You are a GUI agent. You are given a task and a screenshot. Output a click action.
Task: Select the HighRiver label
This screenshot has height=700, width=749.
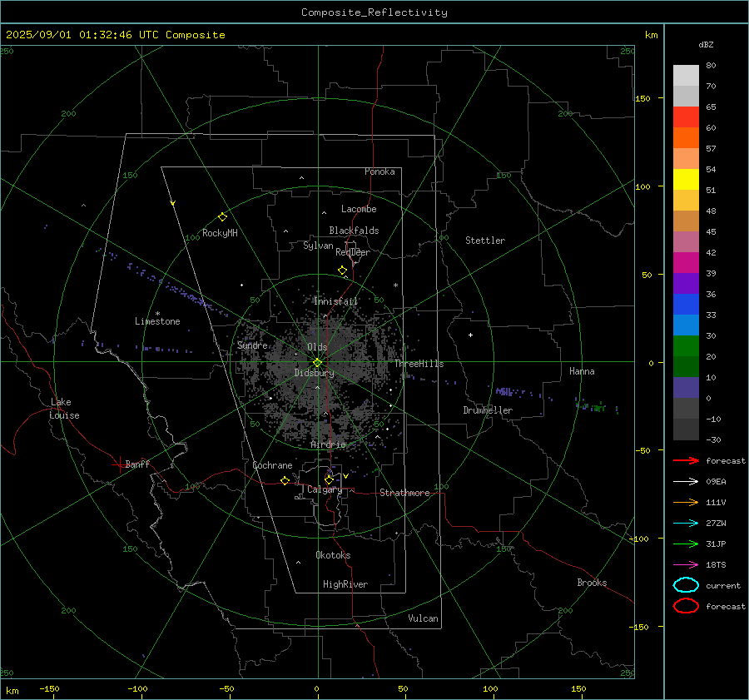[x=345, y=584]
